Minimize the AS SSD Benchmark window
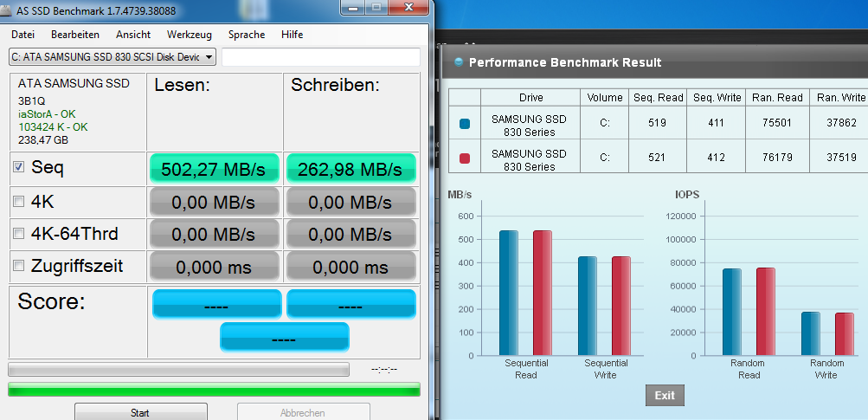Image resolution: width=868 pixels, height=420 pixels. [351, 7]
